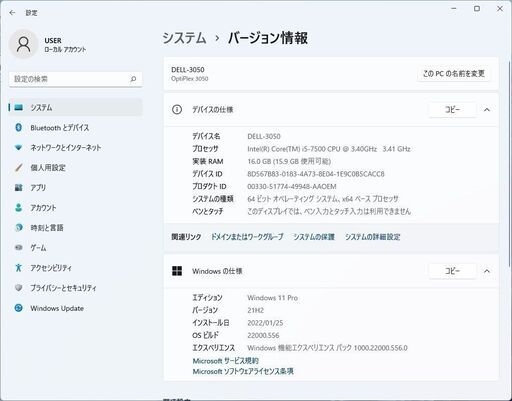Select the install date 2022/01/25
The image size is (512, 401).
(265, 323)
